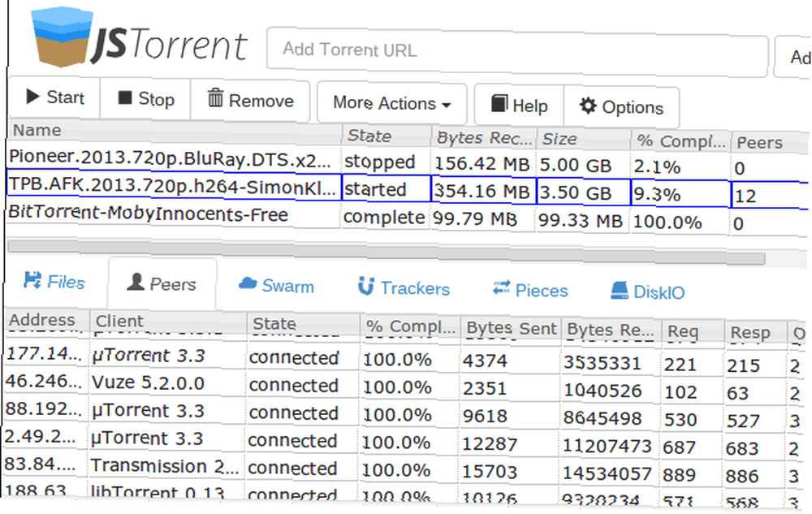Click the Stop square icon
The image size is (812, 514).
click(125, 97)
